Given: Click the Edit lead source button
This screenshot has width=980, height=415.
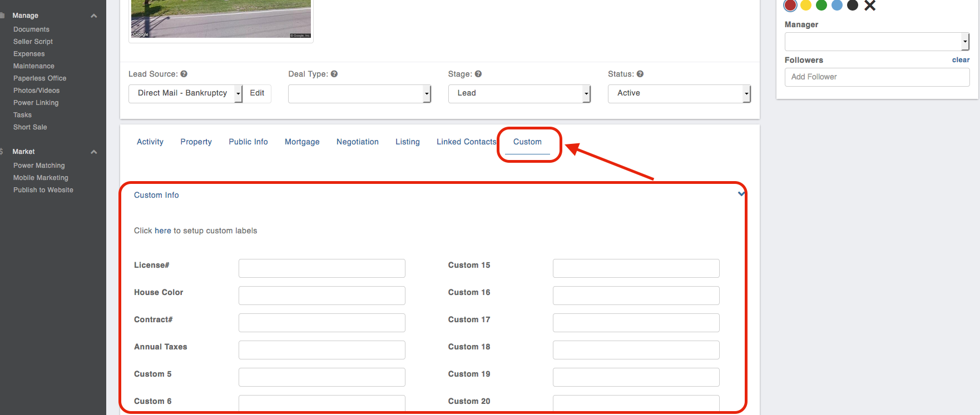Looking at the screenshot, I should point(257,93).
